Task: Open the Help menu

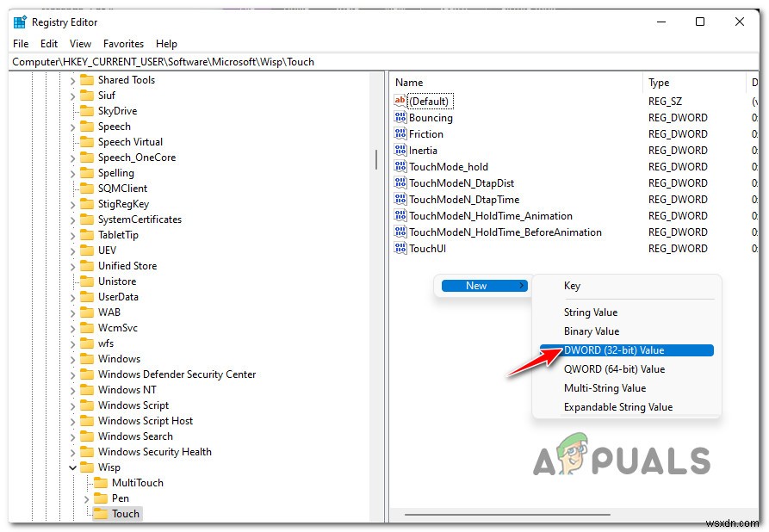Action: coord(166,44)
